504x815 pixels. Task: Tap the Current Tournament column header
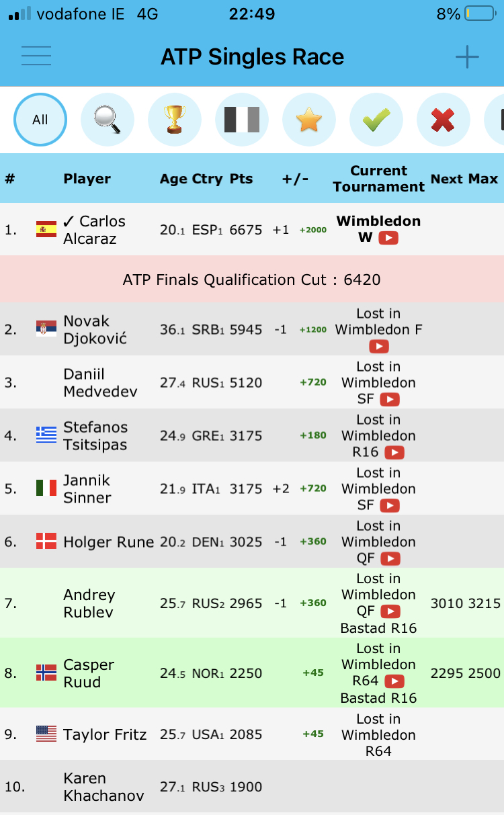(379, 179)
